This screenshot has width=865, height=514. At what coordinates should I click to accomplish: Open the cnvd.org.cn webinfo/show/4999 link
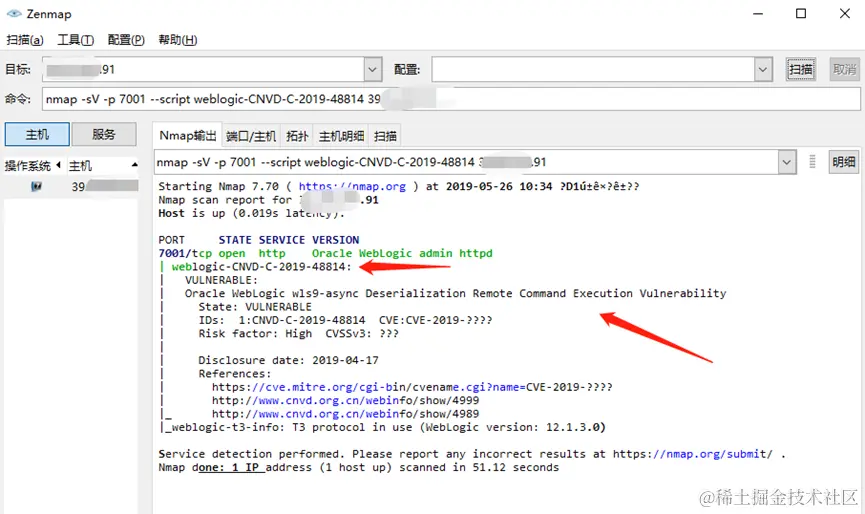coord(345,400)
